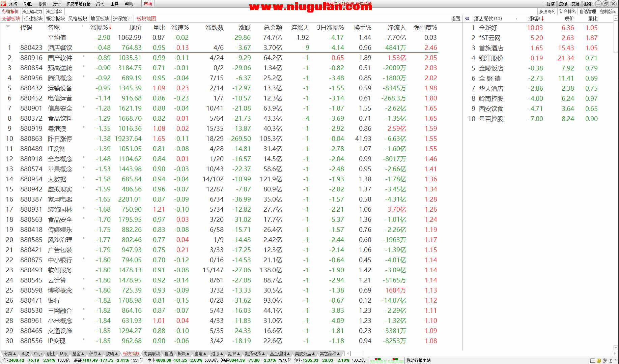Click the red sort arrow on the 涨幅% column

[x=110, y=27]
